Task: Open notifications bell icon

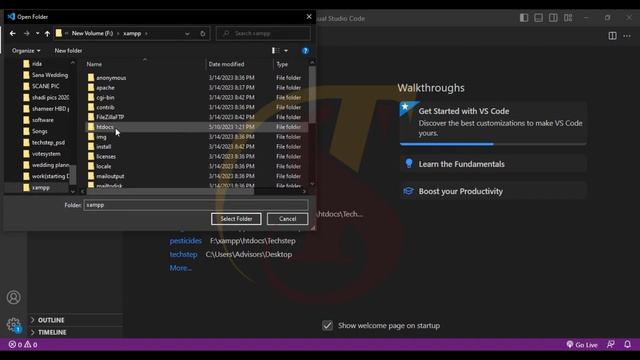Action: (x=627, y=344)
